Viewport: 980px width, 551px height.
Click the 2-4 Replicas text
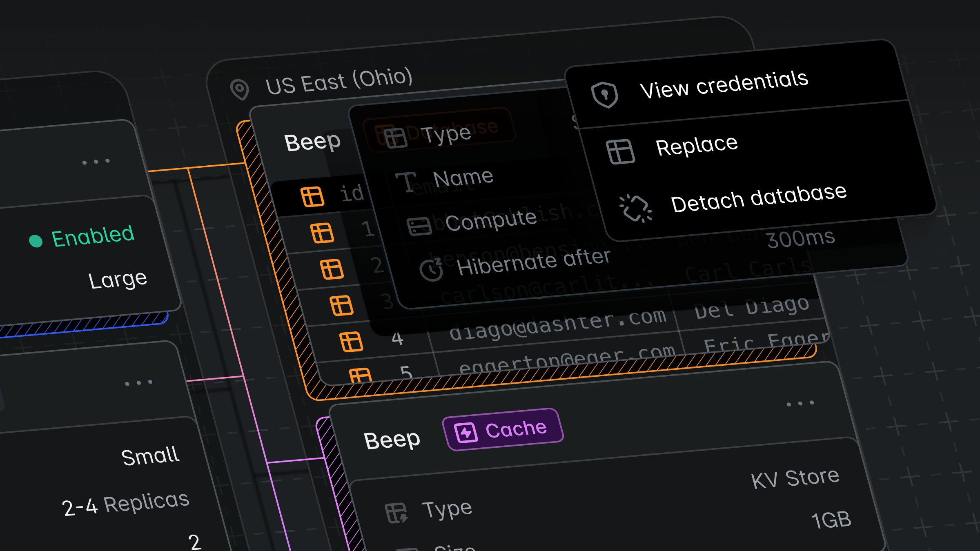pos(126,504)
